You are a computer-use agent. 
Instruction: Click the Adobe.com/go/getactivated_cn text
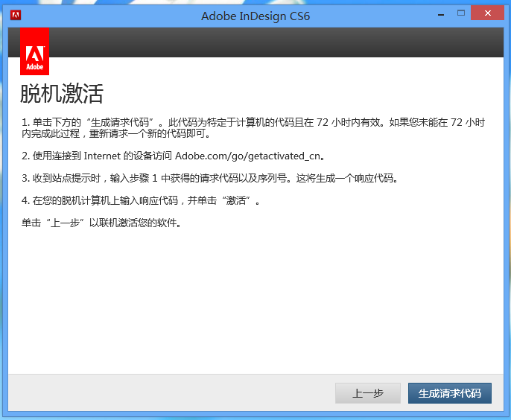[247, 156]
